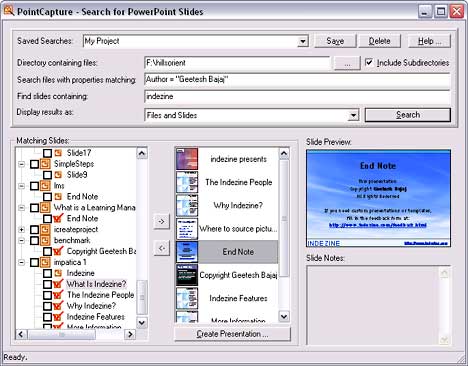This screenshot has width=468, height=366.
Task: Remove slide with the <- arrow button
Action: click(x=162, y=248)
